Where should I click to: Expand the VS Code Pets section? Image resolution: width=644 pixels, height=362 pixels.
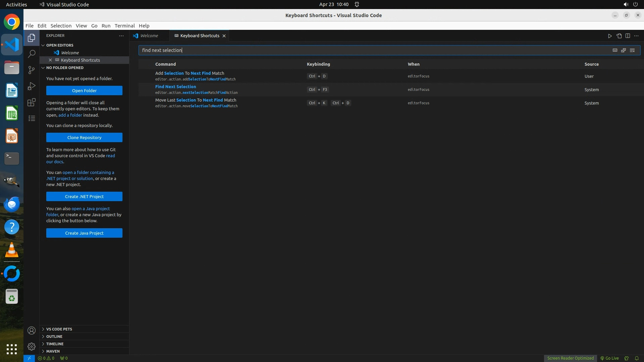point(59,329)
